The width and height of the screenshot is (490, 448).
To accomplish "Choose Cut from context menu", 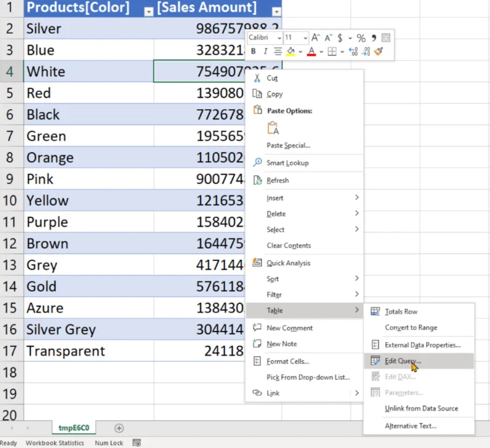I will click(304, 78).
